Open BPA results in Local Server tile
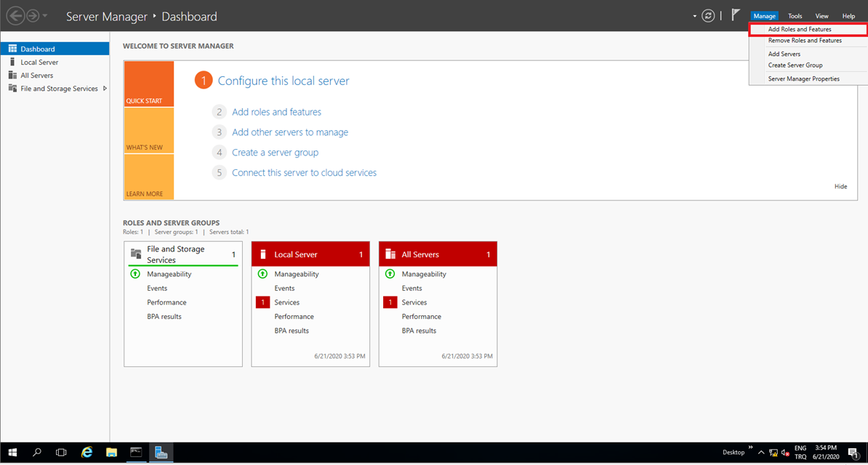 (x=292, y=331)
